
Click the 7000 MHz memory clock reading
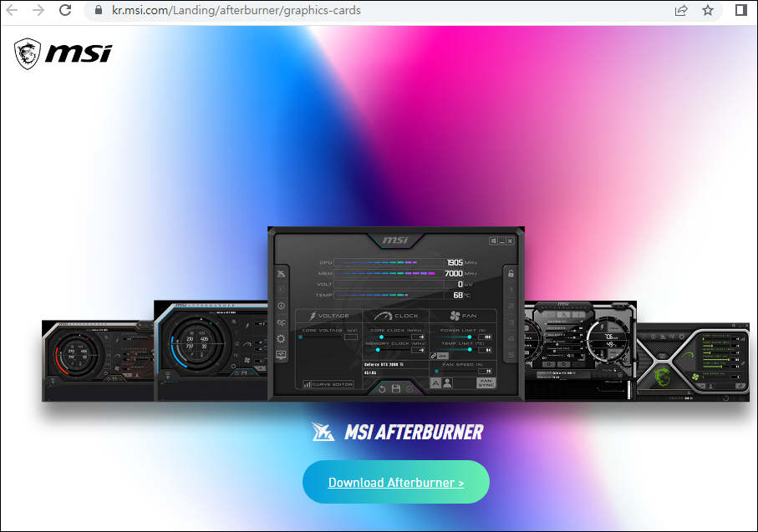(454, 273)
